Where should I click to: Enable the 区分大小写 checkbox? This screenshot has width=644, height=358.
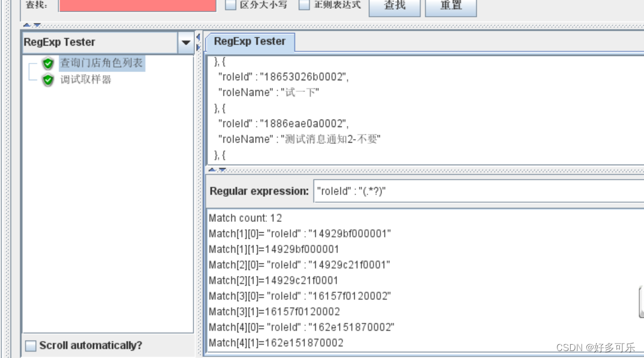tap(231, 5)
